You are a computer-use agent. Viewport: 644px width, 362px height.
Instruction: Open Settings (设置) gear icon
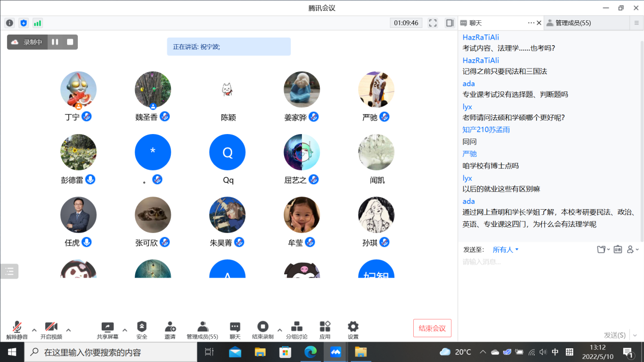[353, 330]
